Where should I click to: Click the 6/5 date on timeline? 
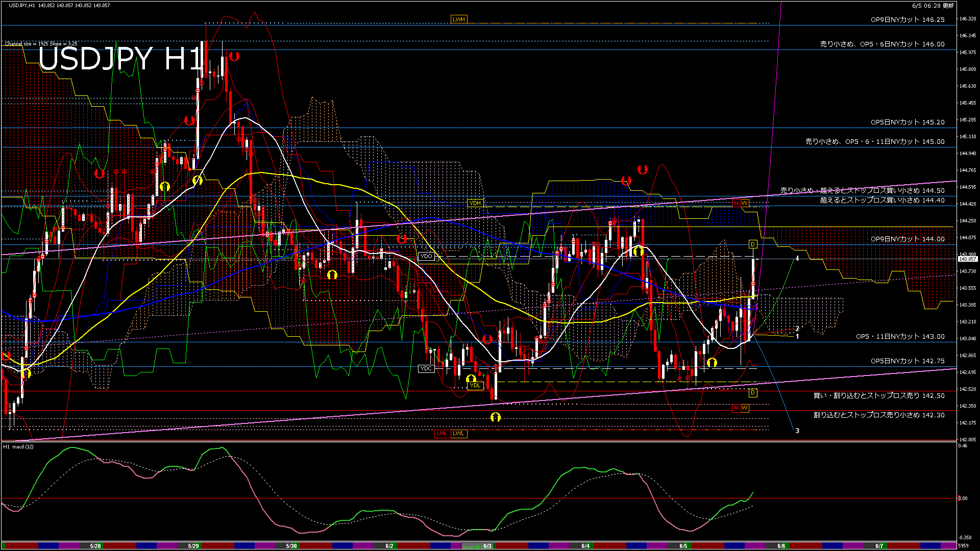pyautogui.click(x=683, y=546)
